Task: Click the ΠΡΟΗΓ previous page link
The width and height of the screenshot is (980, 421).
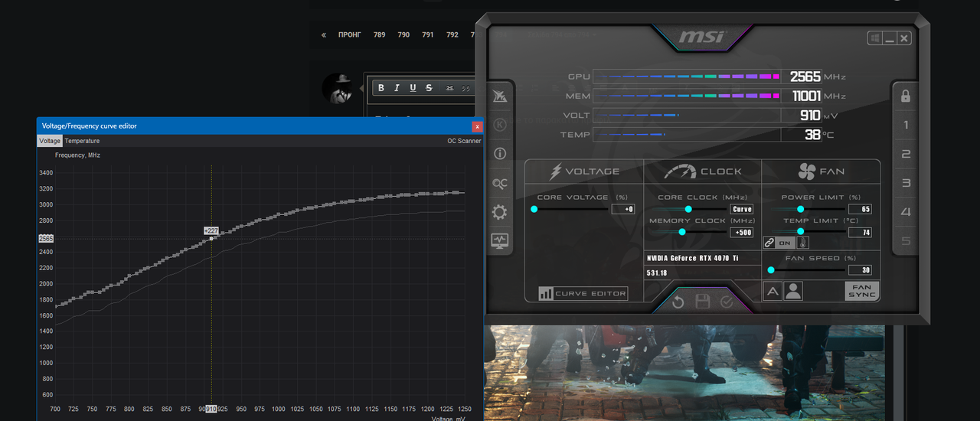Action: 350,35
